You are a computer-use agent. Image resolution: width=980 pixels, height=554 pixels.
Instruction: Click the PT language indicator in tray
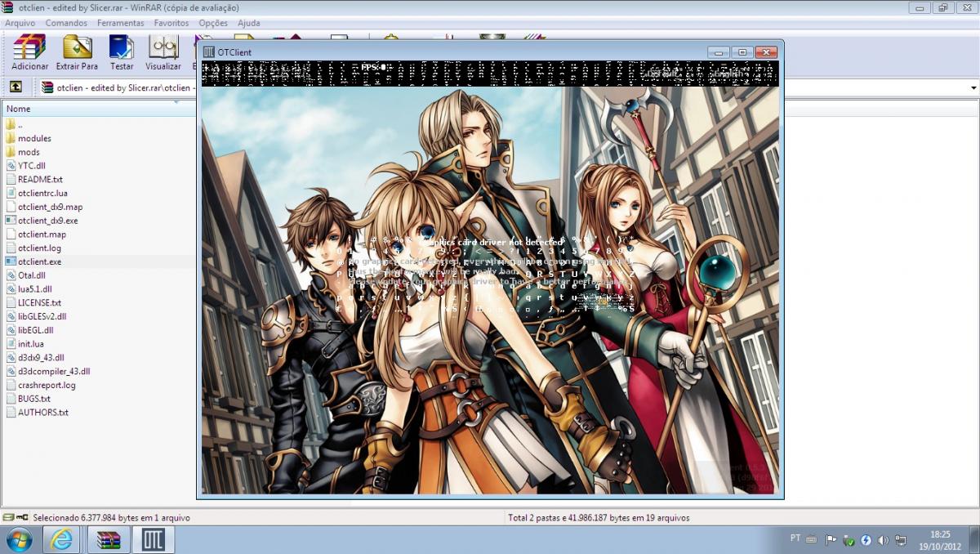tap(795, 538)
